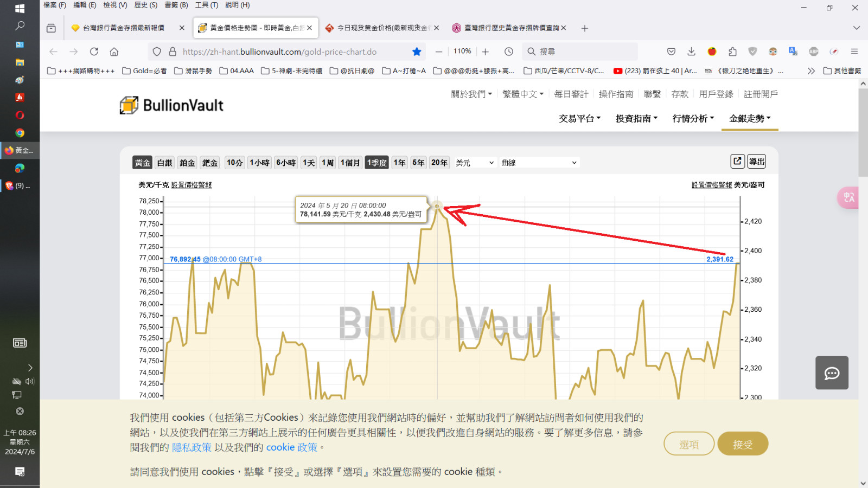
Task: Open the Firefox downloads panel
Action: 691,52
